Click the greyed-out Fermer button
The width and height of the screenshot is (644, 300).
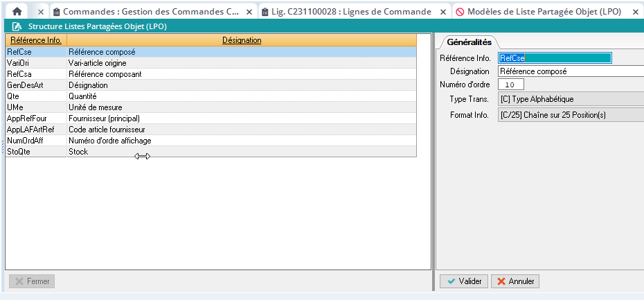click(32, 281)
